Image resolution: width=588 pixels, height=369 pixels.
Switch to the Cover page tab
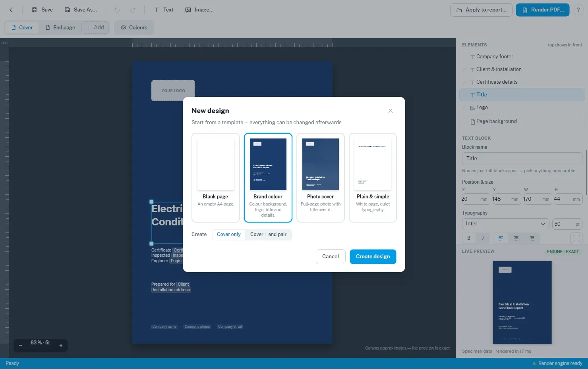click(x=22, y=27)
